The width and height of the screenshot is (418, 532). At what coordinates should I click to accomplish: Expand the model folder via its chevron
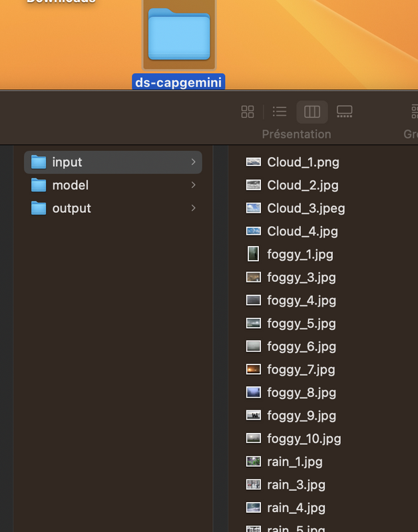(193, 185)
